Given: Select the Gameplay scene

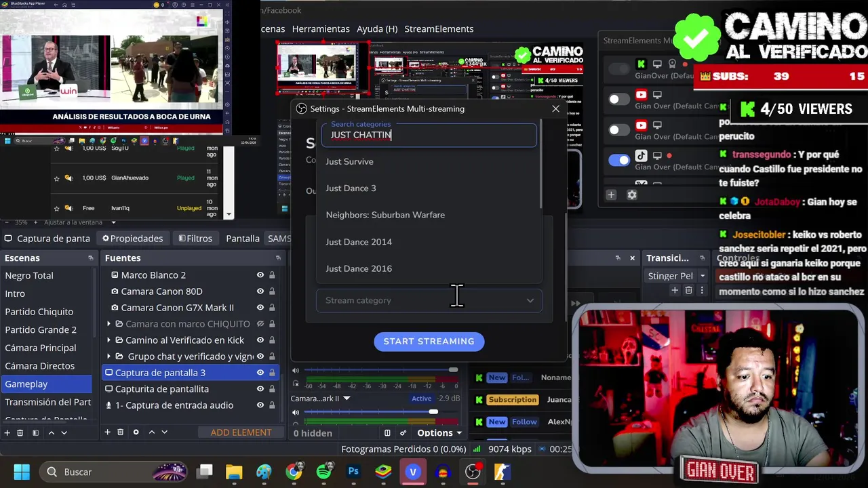Looking at the screenshot, I should click(46, 384).
